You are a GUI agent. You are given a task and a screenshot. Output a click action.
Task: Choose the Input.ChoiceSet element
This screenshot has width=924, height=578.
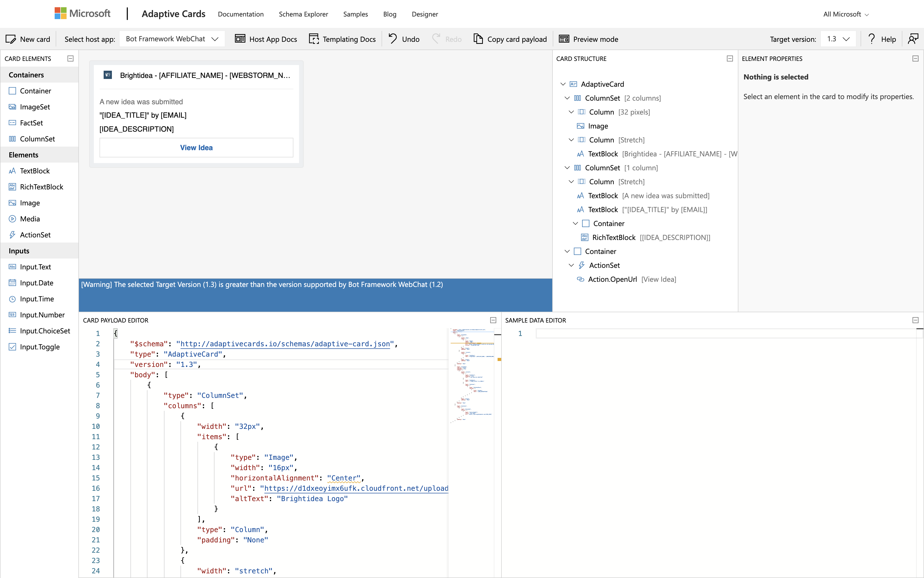pyautogui.click(x=39, y=331)
